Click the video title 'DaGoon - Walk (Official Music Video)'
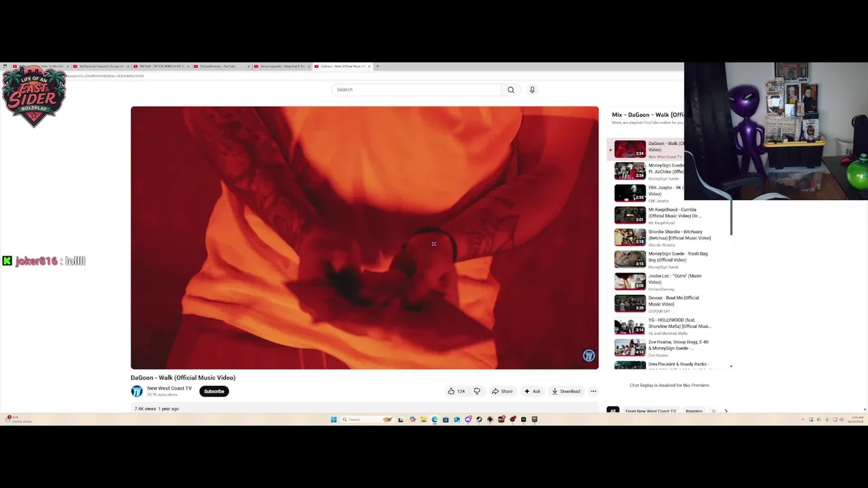 point(183,378)
